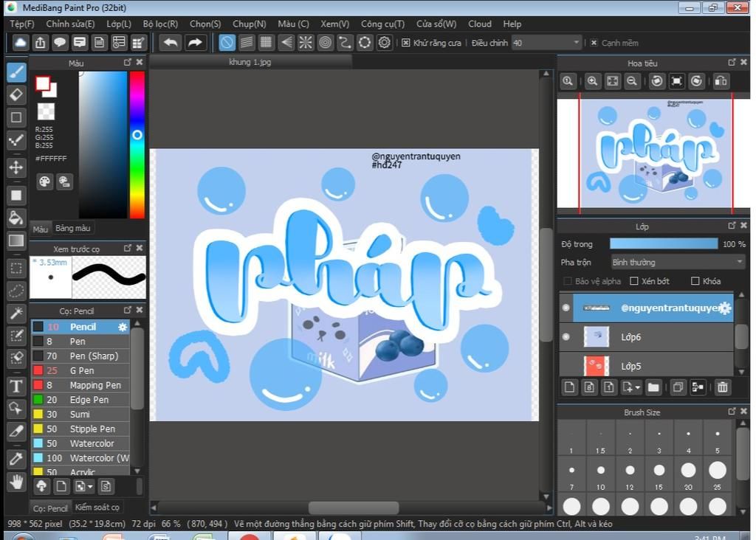Enable the Xén bớt checkbox
756x540 pixels.
point(633,281)
